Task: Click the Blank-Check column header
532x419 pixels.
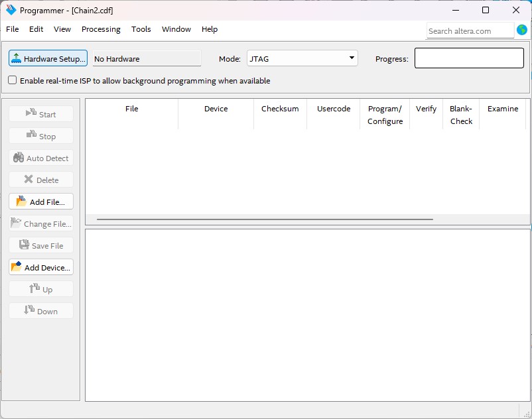Action: tap(461, 114)
